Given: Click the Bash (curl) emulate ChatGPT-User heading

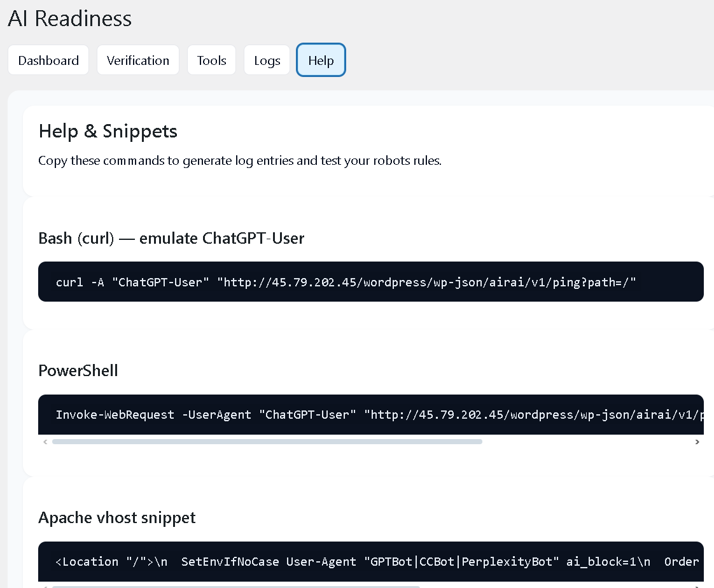Looking at the screenshot, I should click(171, 239).
